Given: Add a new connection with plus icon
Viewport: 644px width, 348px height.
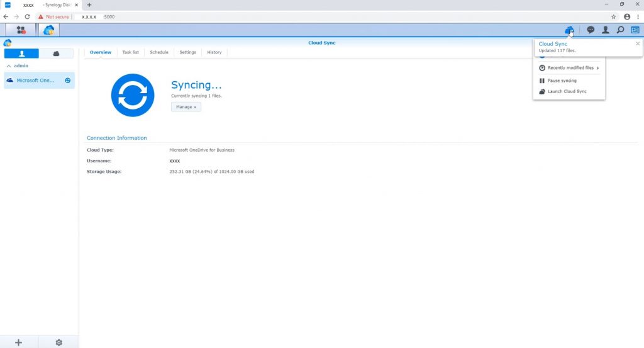Looking at the screenshot, I should 18,342.
